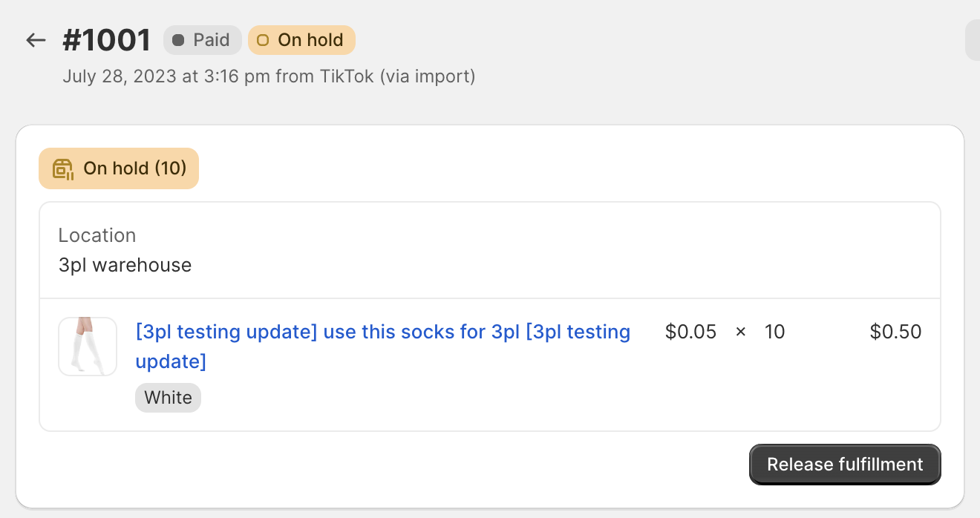
Task: Click the $0.05 unit price
Action: 690,332
